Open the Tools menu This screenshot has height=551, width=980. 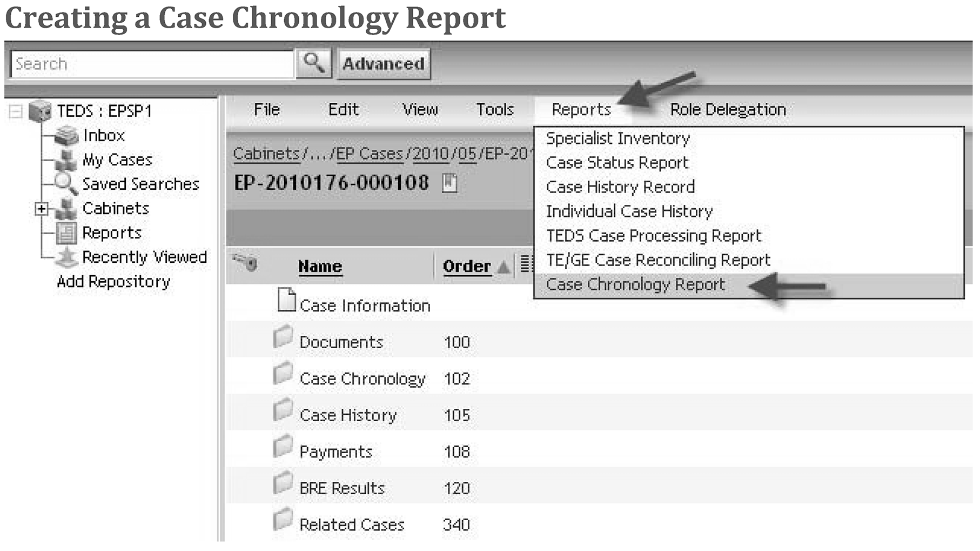(x=494, y=110)
